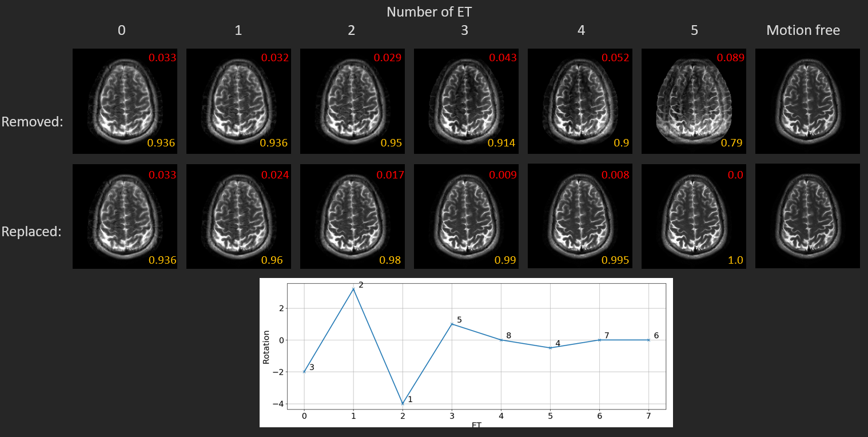Open the Replaced row Motion free image
This screenshot has height=437, width=868.
point(807,216)
